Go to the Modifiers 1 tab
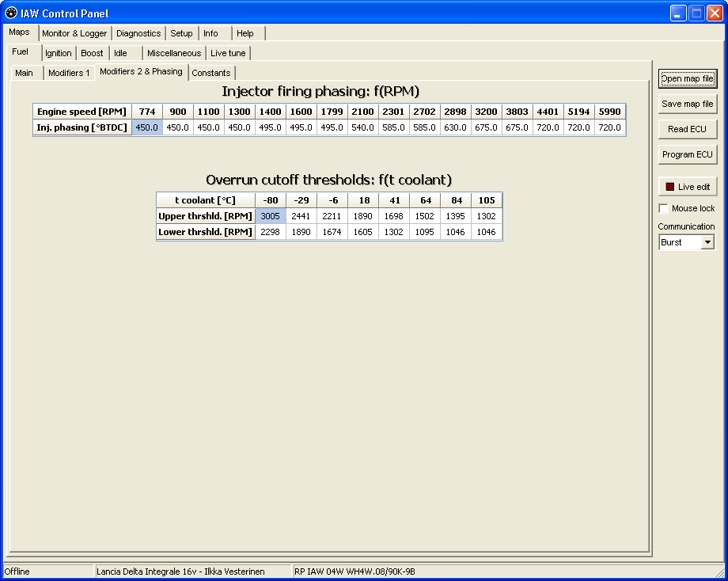 pyautogui.click(x=69, y=73)
